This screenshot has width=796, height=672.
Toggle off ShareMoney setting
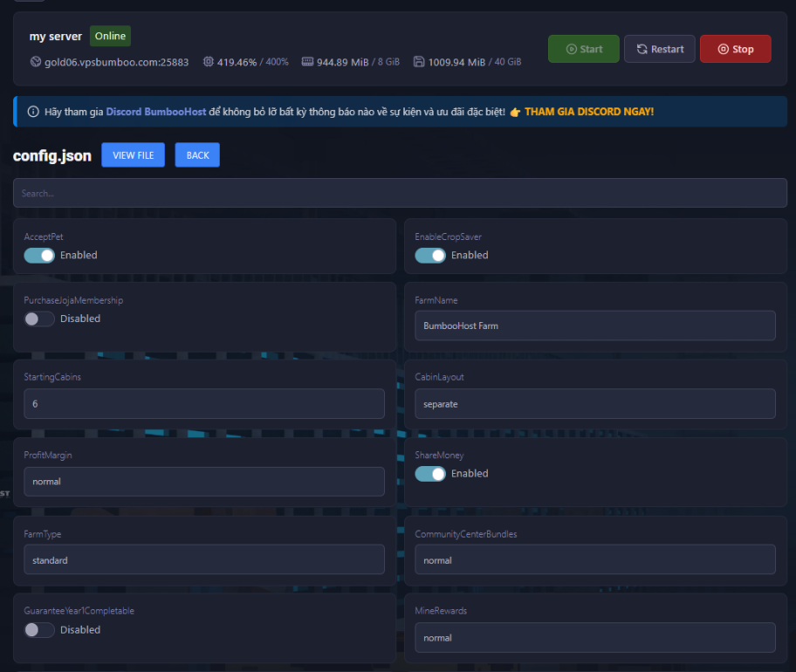coord(430,473)
